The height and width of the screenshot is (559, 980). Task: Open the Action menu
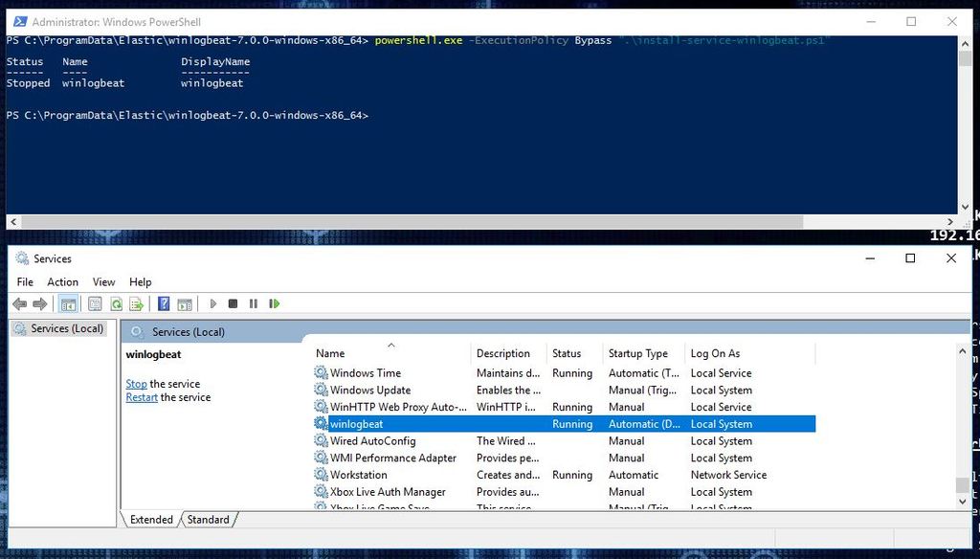[62, 281]
